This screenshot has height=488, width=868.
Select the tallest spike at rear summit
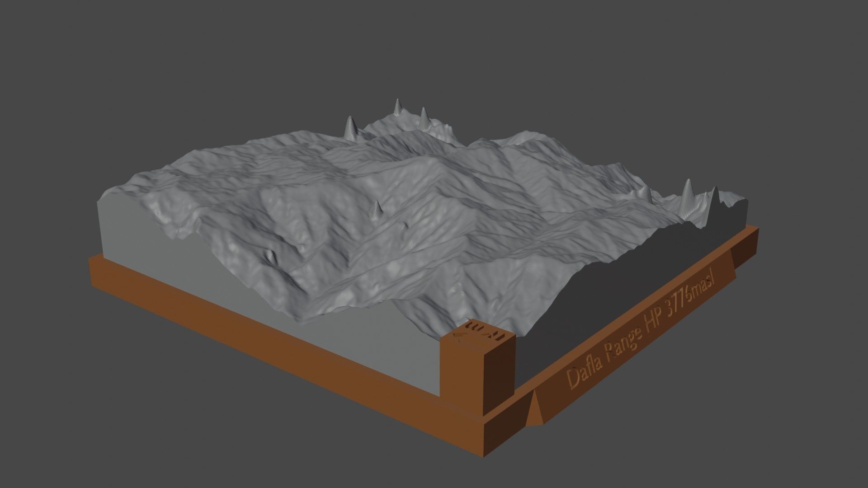pos(397,106)
